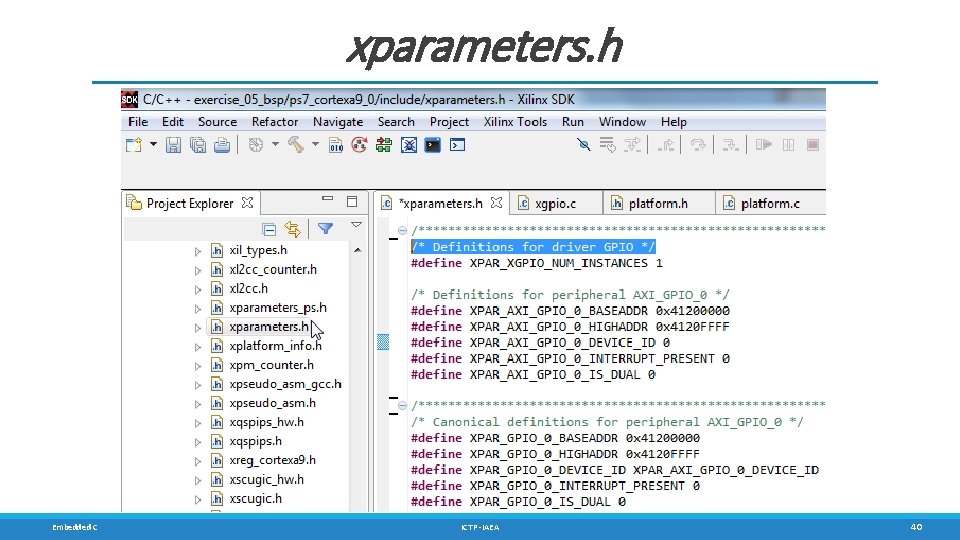
Task: Open the Run menu
Action: (572, 122)
